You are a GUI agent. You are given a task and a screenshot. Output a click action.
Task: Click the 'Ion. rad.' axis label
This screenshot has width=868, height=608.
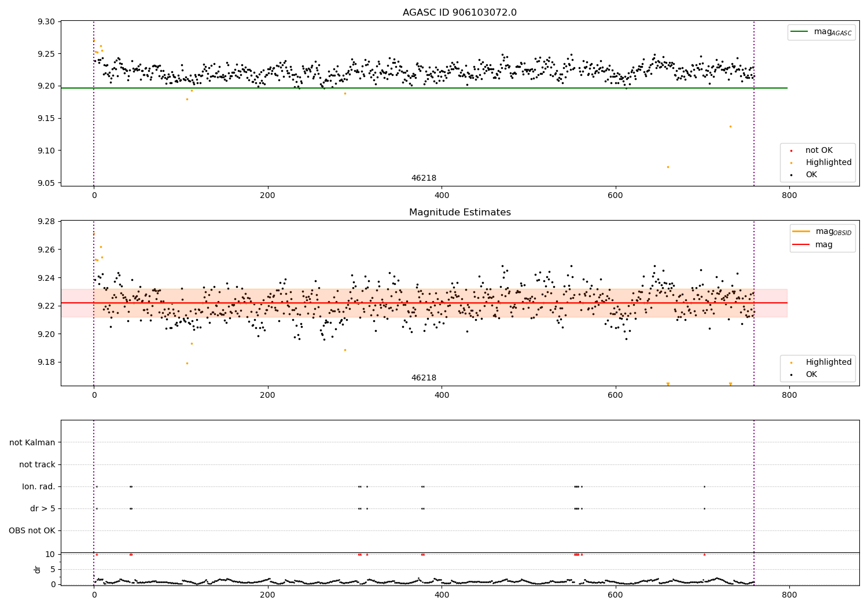[x=39, y=487]
